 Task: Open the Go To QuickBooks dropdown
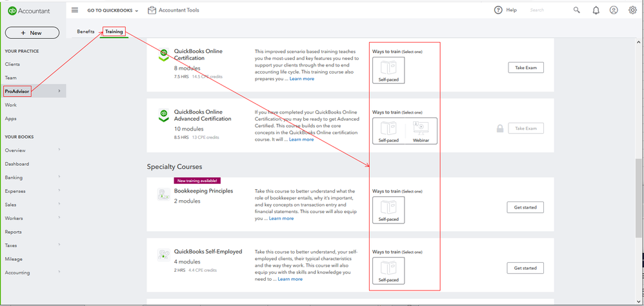click(x=113, y=10)
